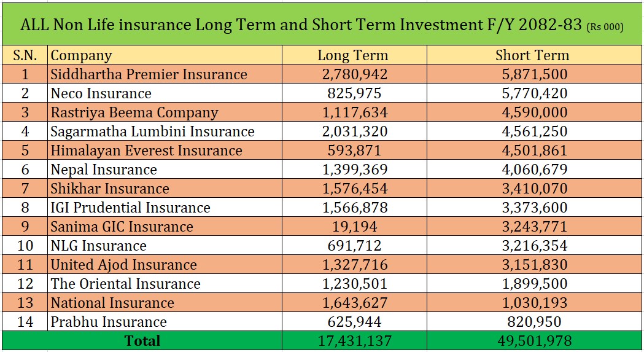This screenshot has height=352, width=644.
Task: Select United Ajod's short term value 3,151,830
Action: point(532,265)
